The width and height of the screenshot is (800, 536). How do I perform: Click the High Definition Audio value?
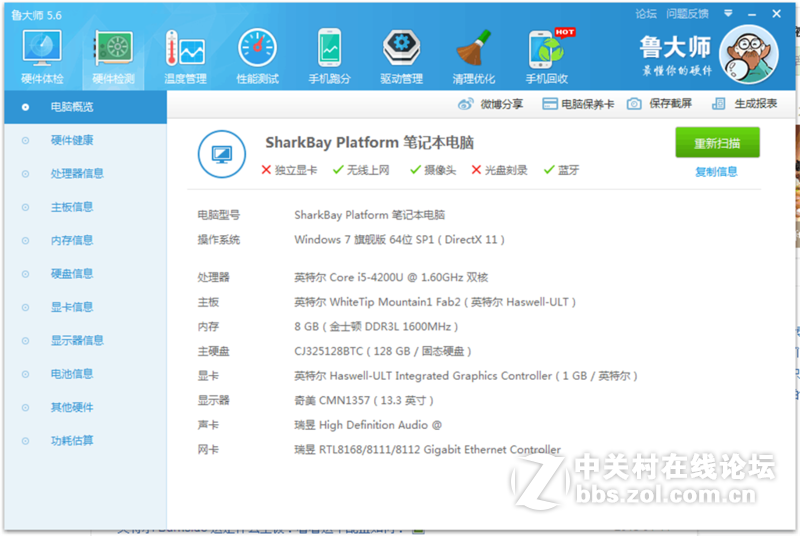(368, 425)
